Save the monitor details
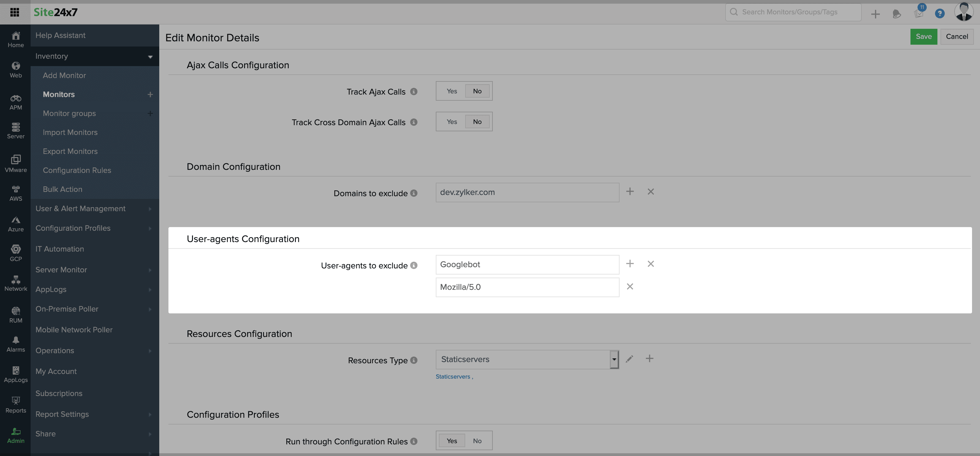Viewport: 980px width, 456px height. coord(923,36)
